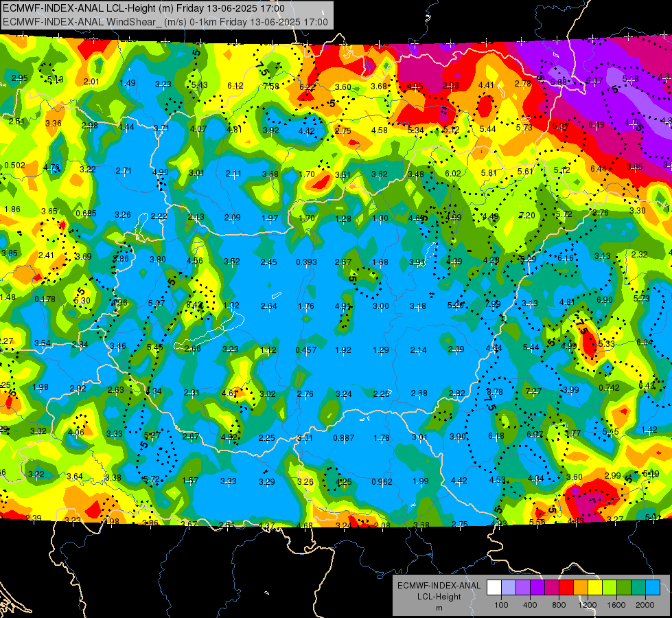The width and height of the screenshot is (672, 618).
Task: Click the wind shear value 7.27
Action: point(533,391)
